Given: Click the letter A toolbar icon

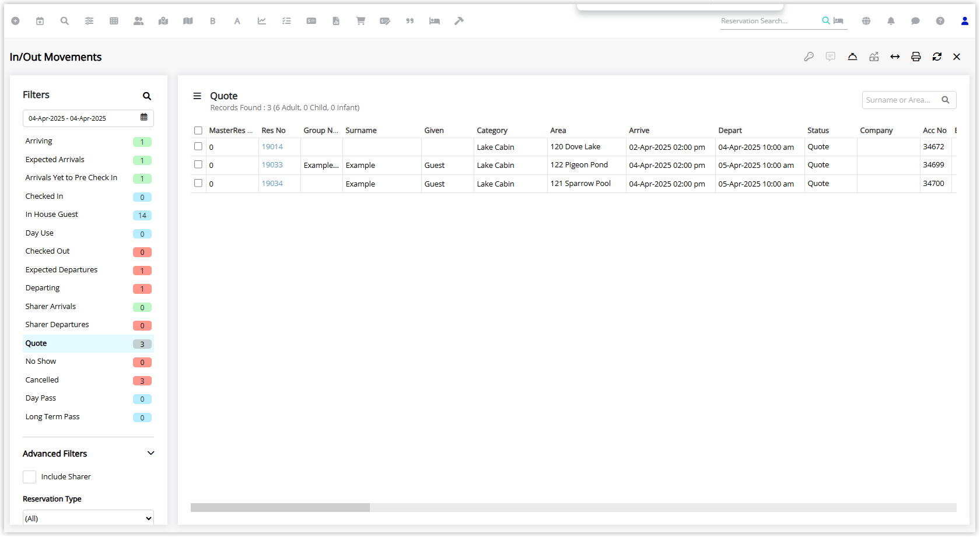Looking at the screenshot, I should pos(237,21).
